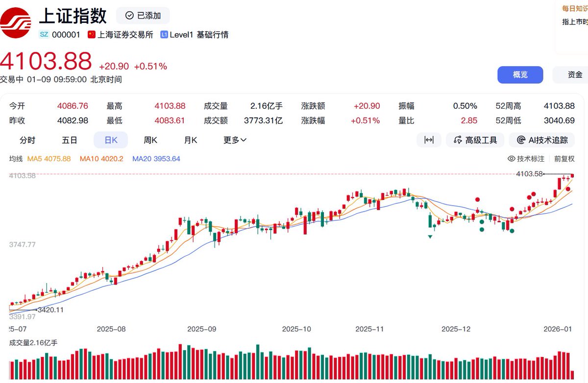This screenshot has width=588, height=383.
Task: Open the AI技术追踪 feature
Action: (542, 140)
